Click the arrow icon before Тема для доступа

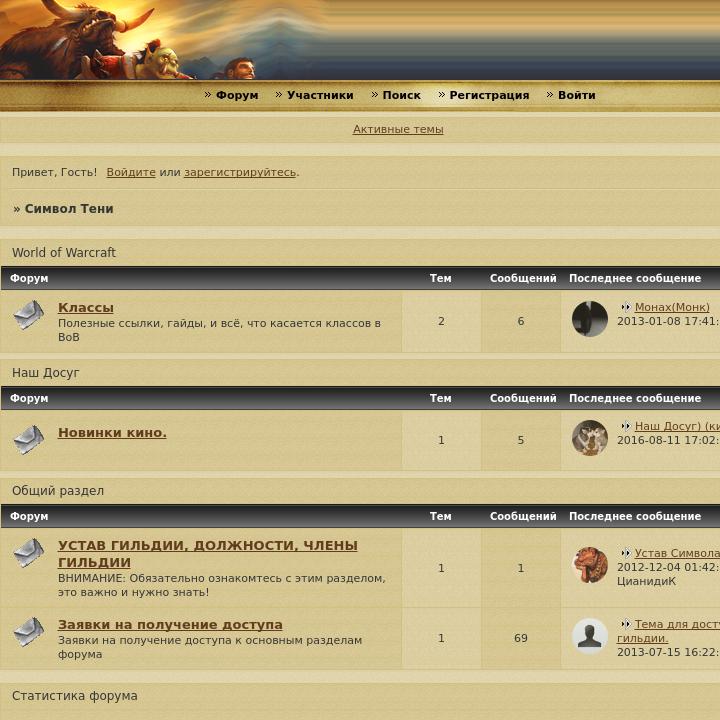pyautogui.click(x=625, y=624)
